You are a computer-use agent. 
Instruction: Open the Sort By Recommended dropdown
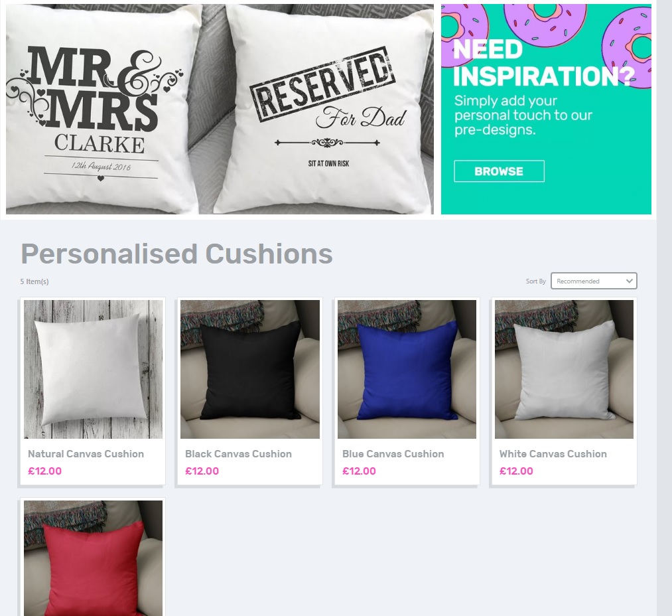594,281
